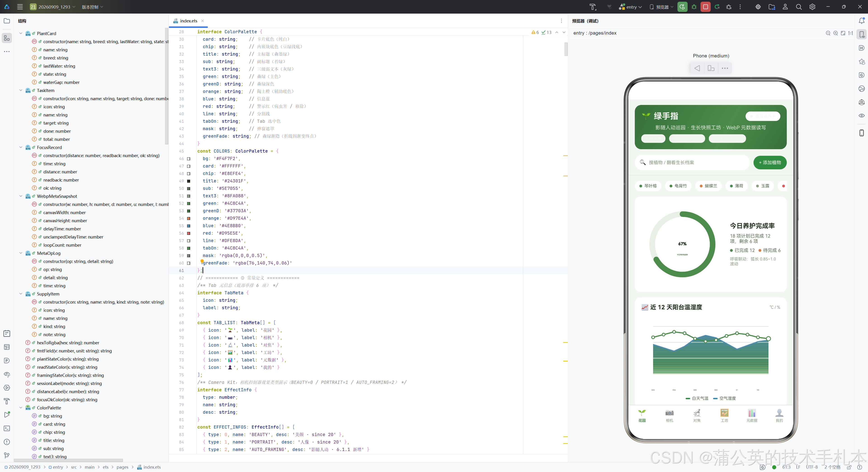Collapse the PlantCard tree node
This screenshot has width=868, height=472.
click(21, 33)
